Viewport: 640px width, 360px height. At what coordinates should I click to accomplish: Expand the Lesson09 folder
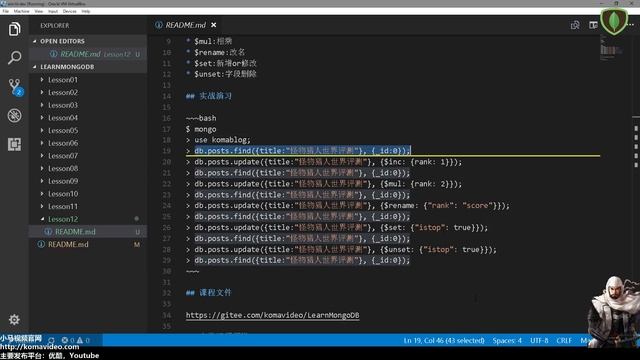pos(62,181)
